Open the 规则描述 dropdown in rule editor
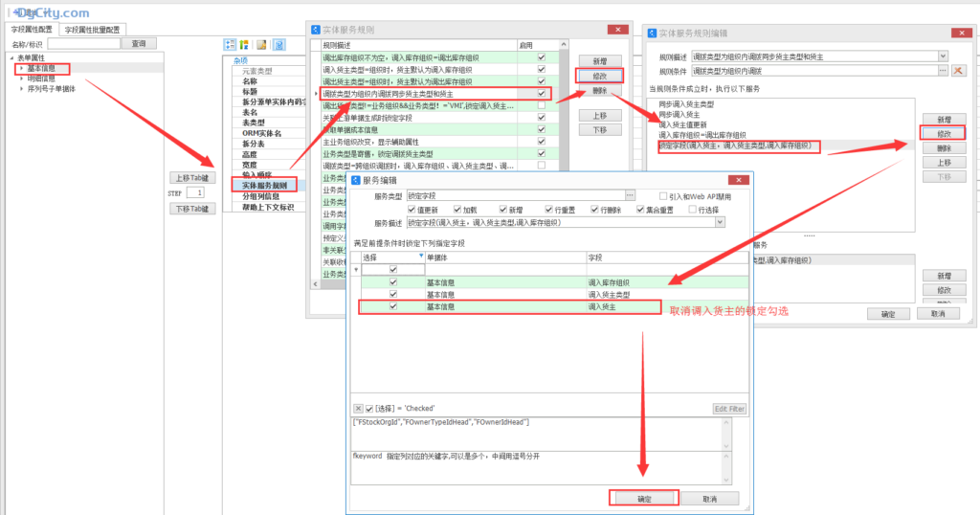Image resolution: width=980 pixels, height=515 pixels. [943, 56]
